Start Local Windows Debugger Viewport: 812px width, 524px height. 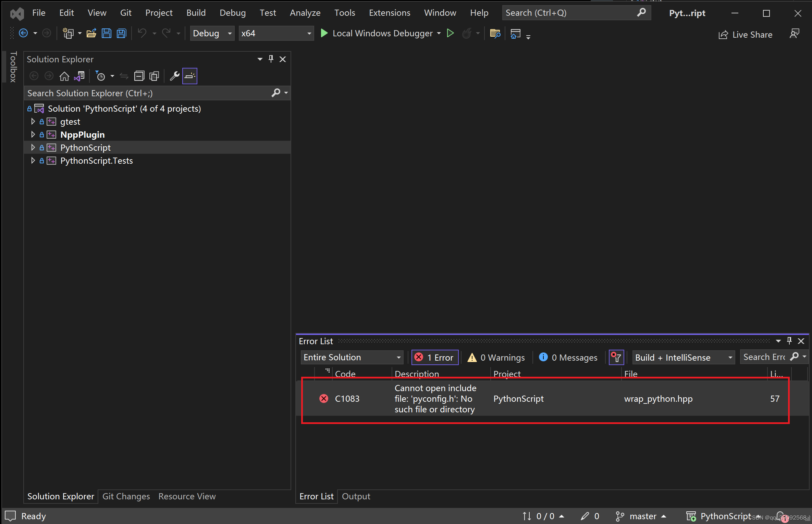377,34
